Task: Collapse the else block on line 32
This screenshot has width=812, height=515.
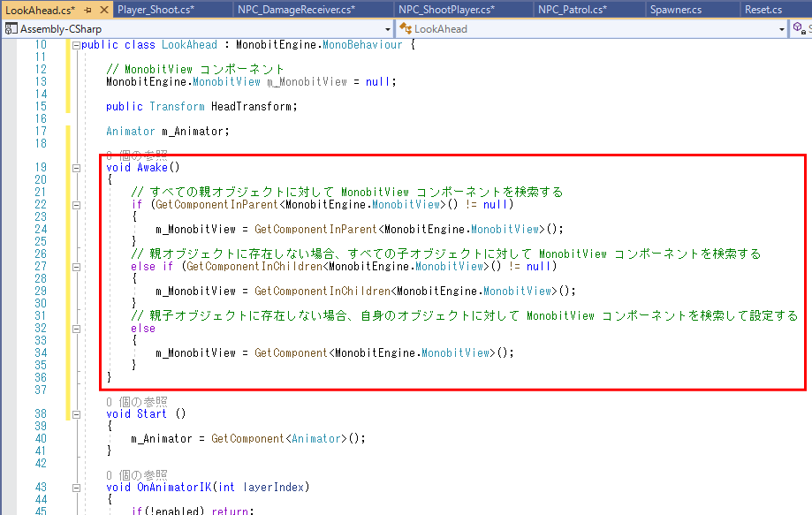Action: [76, 329]
